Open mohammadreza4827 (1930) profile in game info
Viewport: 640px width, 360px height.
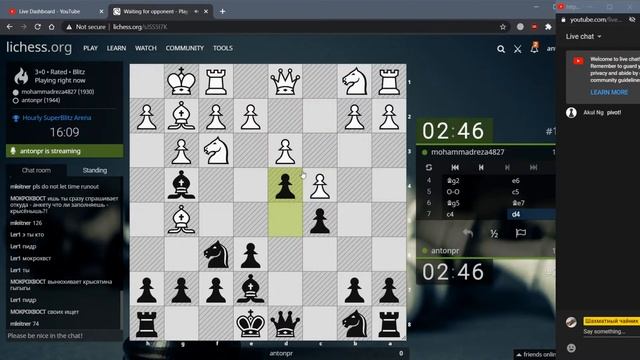coord(58,92)
